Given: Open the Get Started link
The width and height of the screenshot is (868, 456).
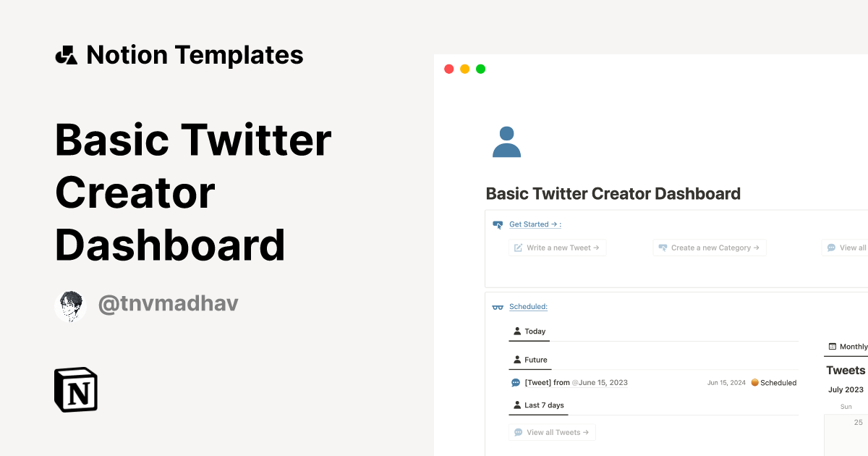Looking at the screenshot, I should [x=535, y=224].
